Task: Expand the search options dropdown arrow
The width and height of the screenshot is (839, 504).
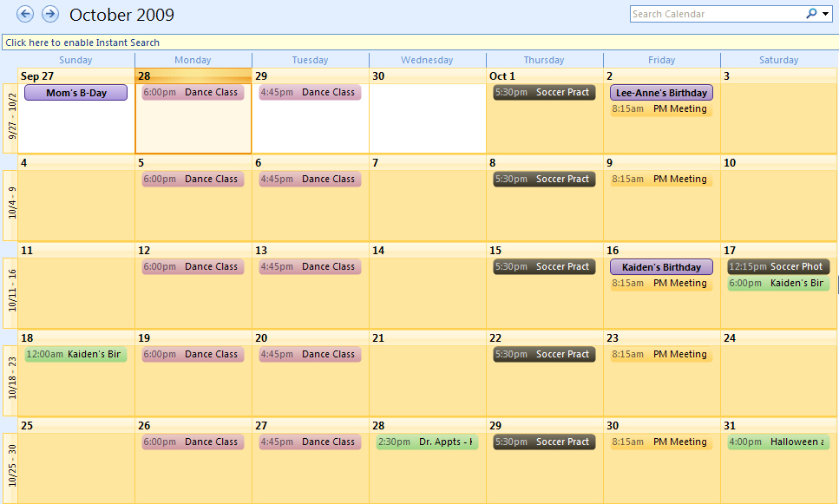Action: (x=826, y=14)
